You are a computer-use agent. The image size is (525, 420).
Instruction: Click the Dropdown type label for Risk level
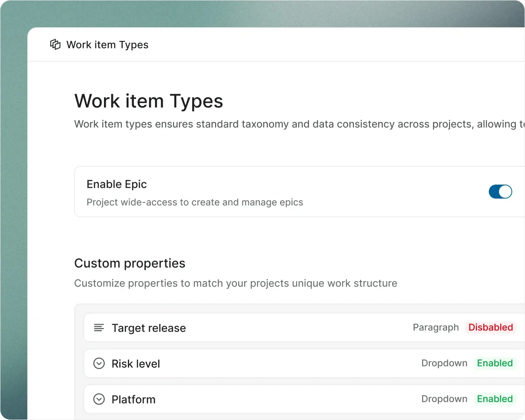444,363
